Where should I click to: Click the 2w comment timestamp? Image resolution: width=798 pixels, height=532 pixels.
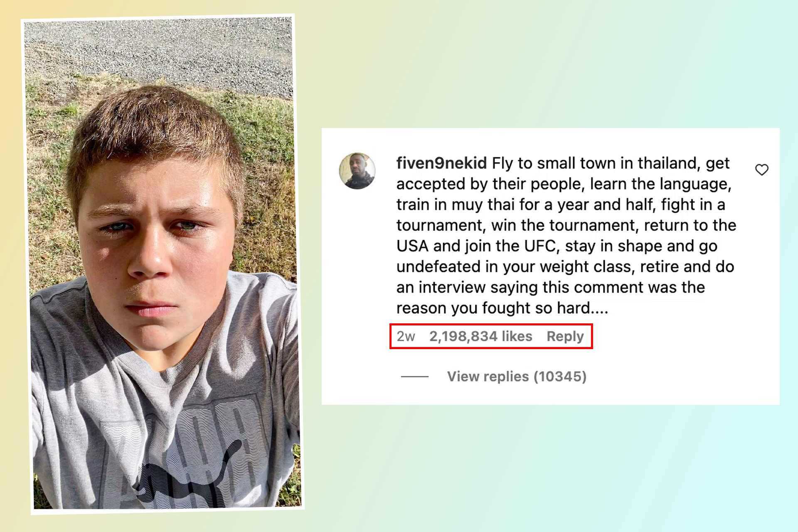coord(406,336)
